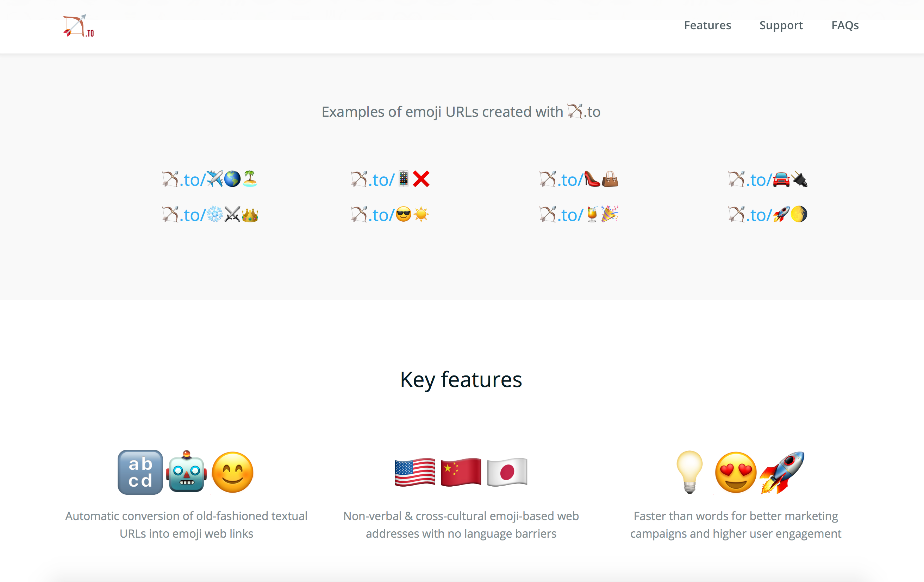The image size is (924, 582).
Task: Click the robot face emoji icon
Action: (187, 472)
